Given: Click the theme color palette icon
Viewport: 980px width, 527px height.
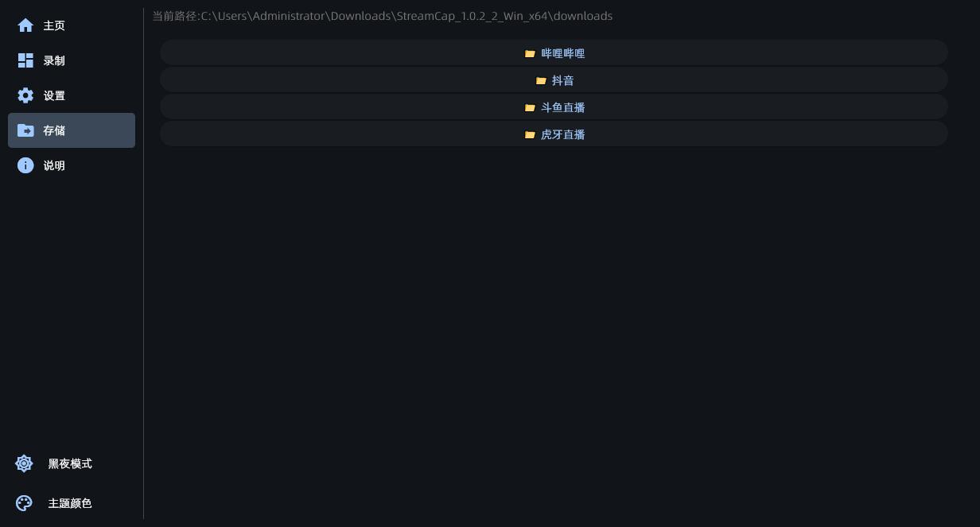Looking at the screenshot, I should coord(24,503).
